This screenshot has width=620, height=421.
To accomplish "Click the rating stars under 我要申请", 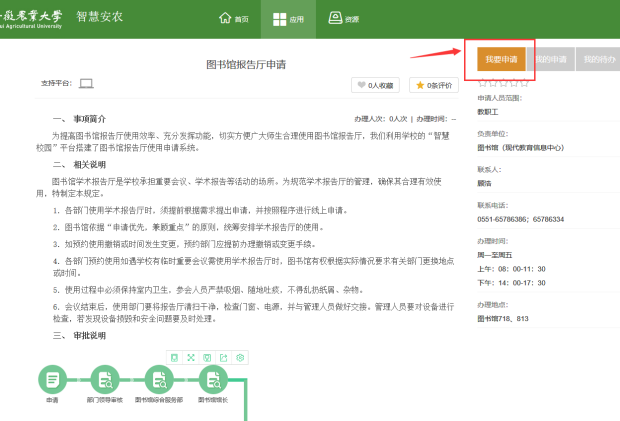I will (502, 83).
